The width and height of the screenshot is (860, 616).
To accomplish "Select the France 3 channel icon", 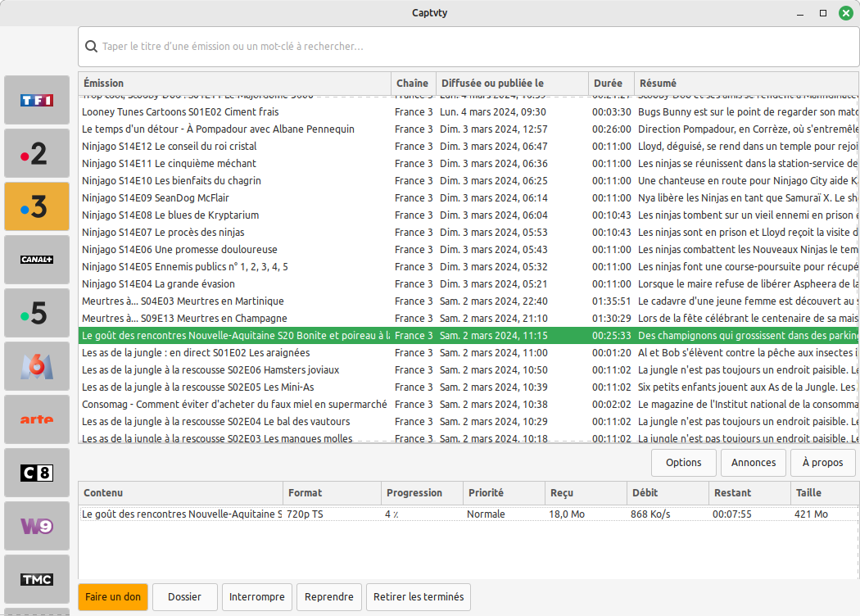I will (x=37, y=206).
